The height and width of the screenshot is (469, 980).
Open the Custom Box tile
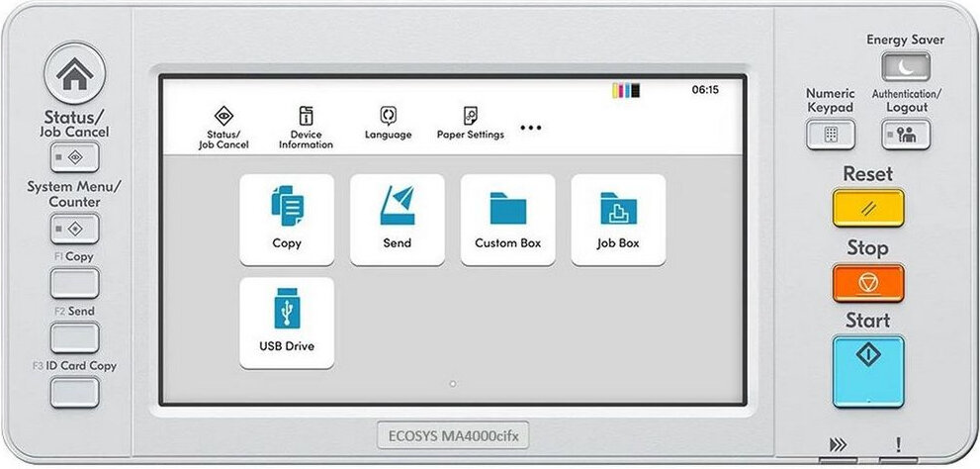click(x=507, y=220)
